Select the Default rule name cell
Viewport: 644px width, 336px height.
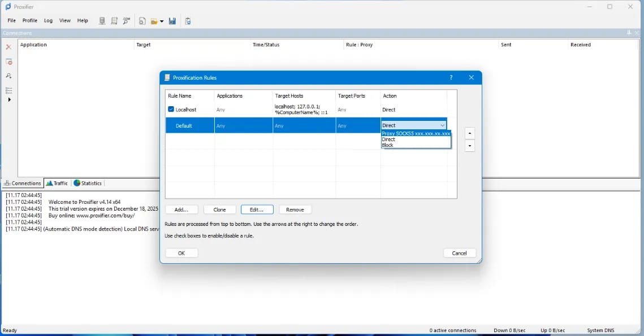190,125
